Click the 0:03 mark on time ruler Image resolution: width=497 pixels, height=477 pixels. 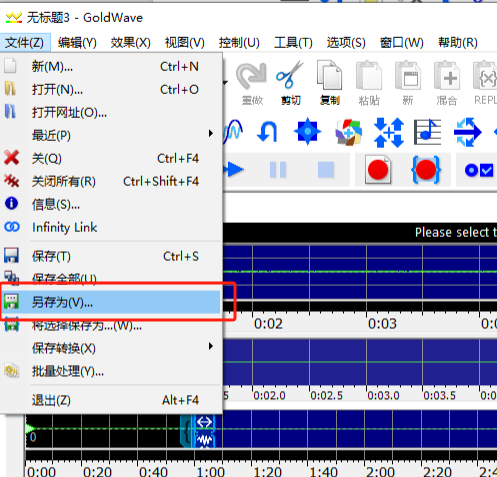pyautogui.click(x=382, y=324)
